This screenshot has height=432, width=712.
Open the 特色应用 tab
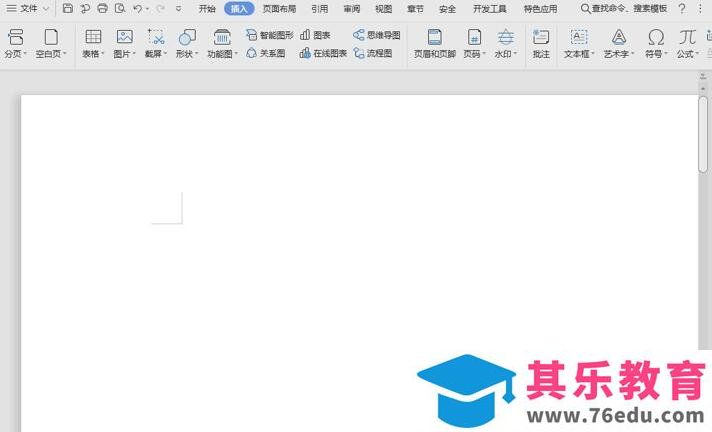540,9
